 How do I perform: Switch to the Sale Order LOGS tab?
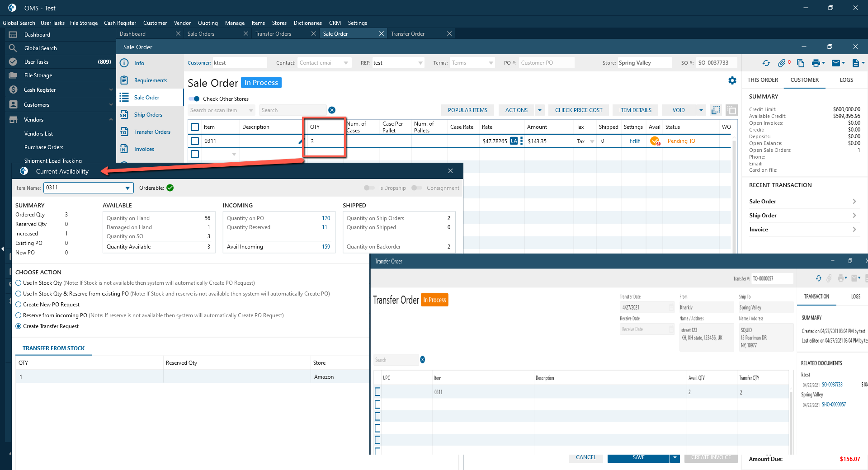click(x=846, y=80)
